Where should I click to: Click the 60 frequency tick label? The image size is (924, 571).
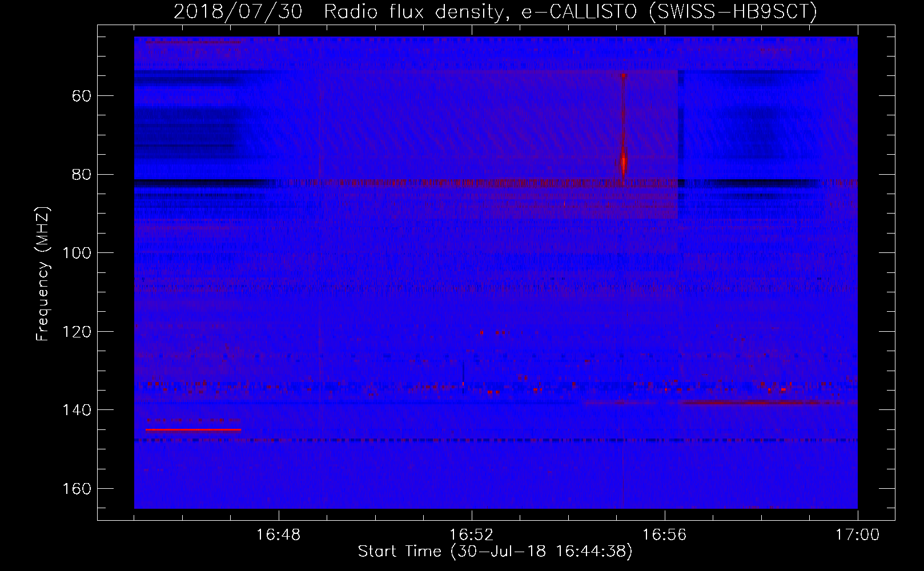pos(82,95)
